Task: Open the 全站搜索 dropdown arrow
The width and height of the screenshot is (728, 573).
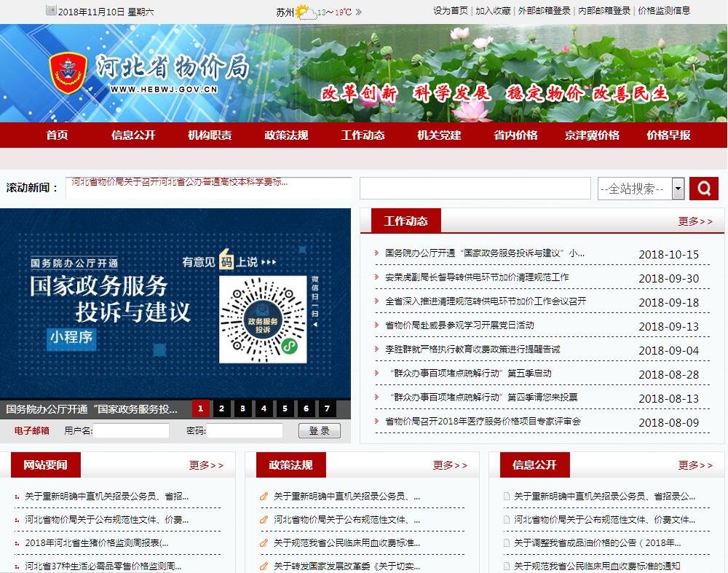Action: point(678,189)
